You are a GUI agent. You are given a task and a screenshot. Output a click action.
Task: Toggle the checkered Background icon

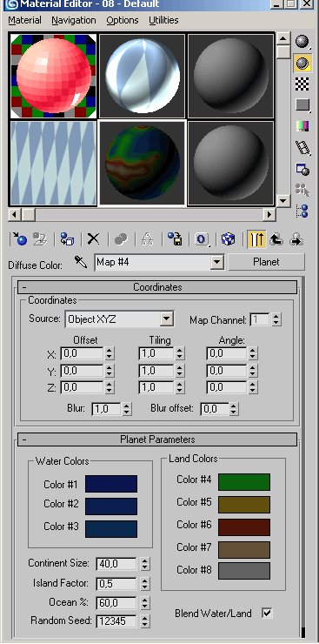[x=302, y=84]
